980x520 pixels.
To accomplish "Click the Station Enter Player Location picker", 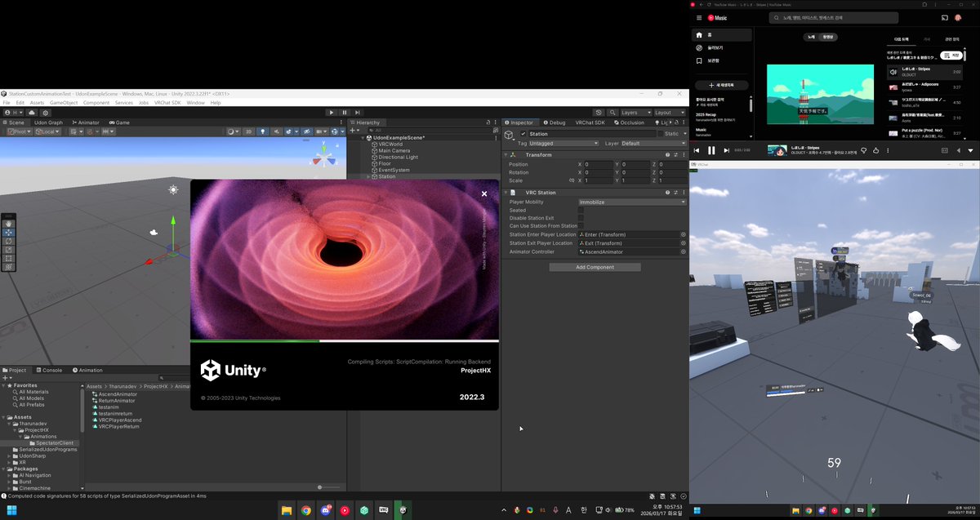I will pos(683,234).
